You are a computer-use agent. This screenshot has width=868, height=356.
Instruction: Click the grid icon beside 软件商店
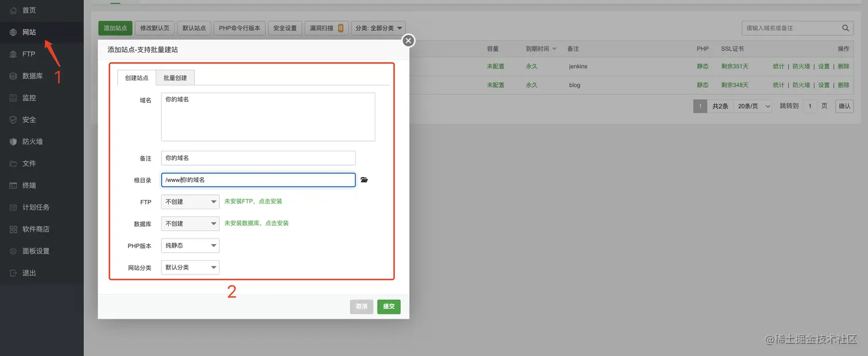[13, 229]
